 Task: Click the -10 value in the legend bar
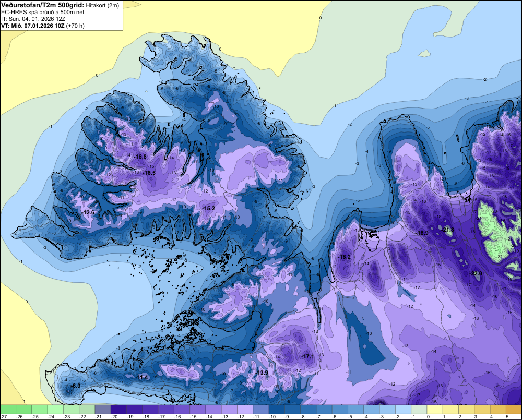[x=272, y=417]
